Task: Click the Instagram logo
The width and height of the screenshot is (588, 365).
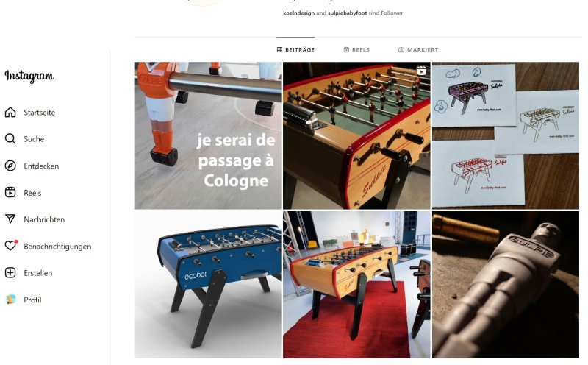Action: (29, 76)
